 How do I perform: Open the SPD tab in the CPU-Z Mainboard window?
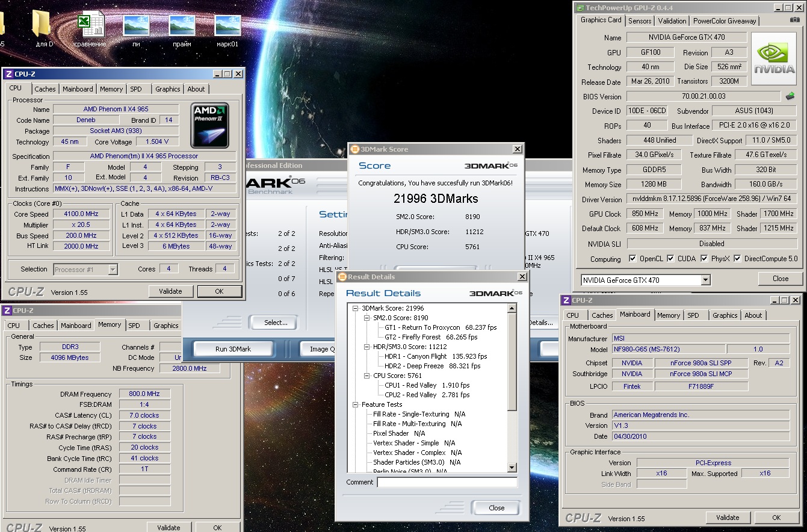point(693,315)
